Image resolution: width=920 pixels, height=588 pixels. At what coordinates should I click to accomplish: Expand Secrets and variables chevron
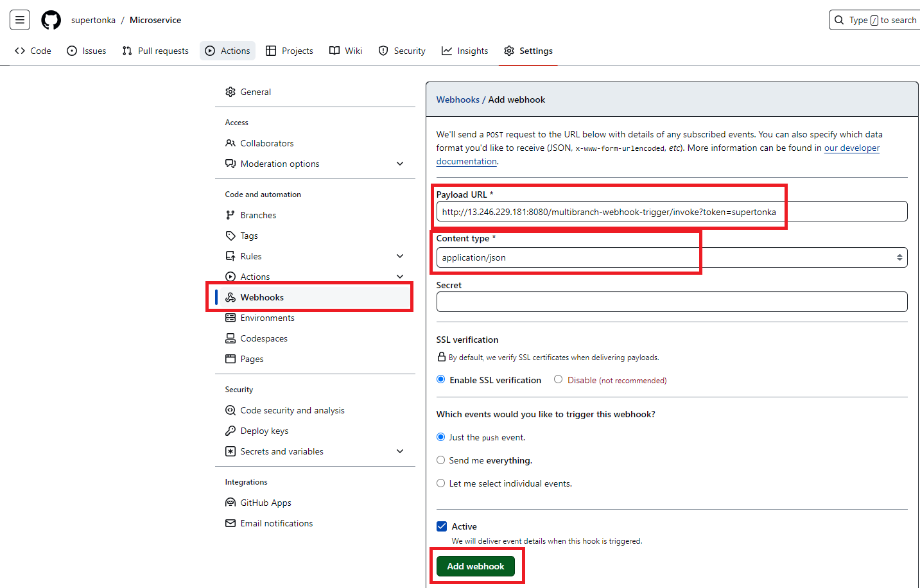[400, 451]
